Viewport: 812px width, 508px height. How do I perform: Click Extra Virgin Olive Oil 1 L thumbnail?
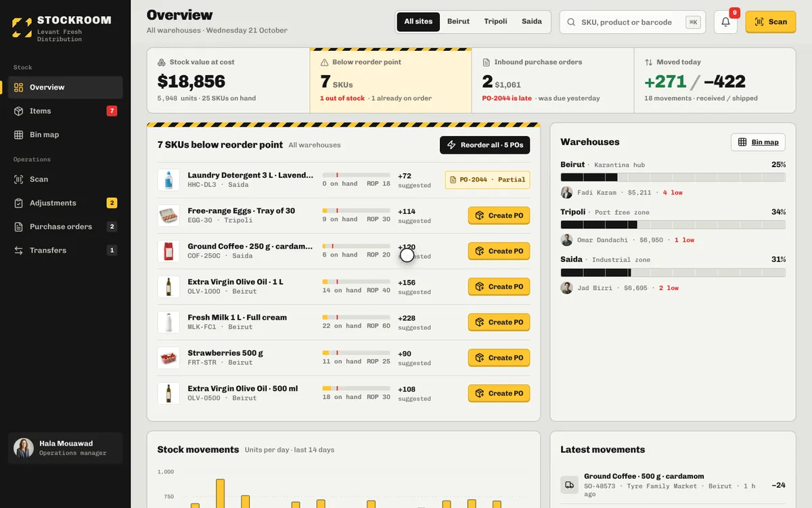tap(168, 287)
